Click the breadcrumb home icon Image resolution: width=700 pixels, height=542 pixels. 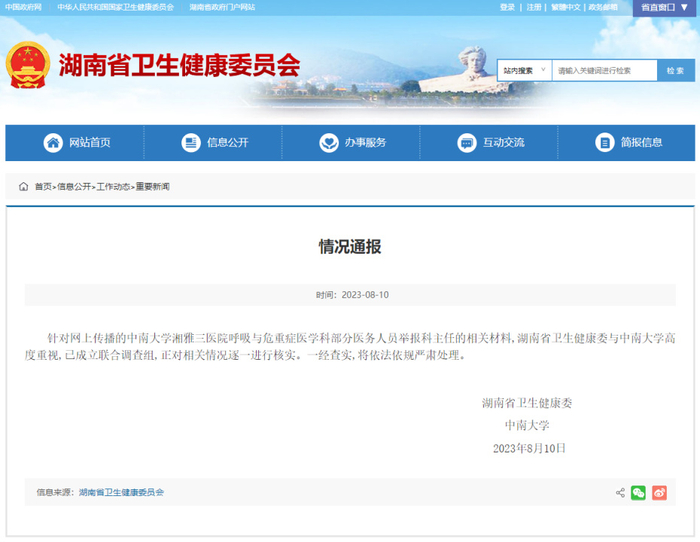pos(23,187)
